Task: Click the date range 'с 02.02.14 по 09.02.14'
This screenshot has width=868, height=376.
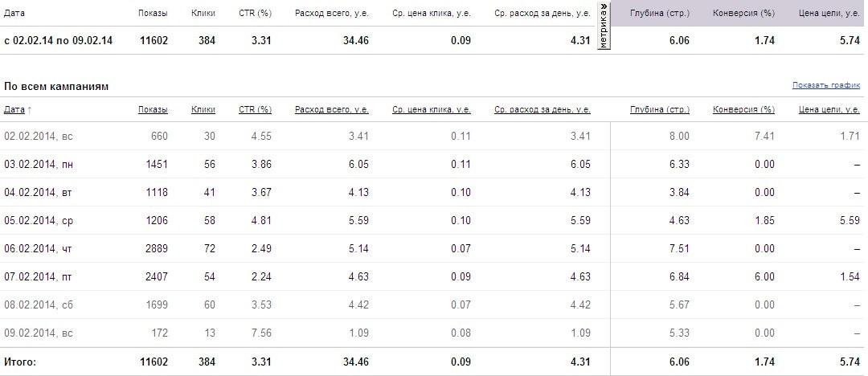Action: pyautogui.click(x=58, y=40)
